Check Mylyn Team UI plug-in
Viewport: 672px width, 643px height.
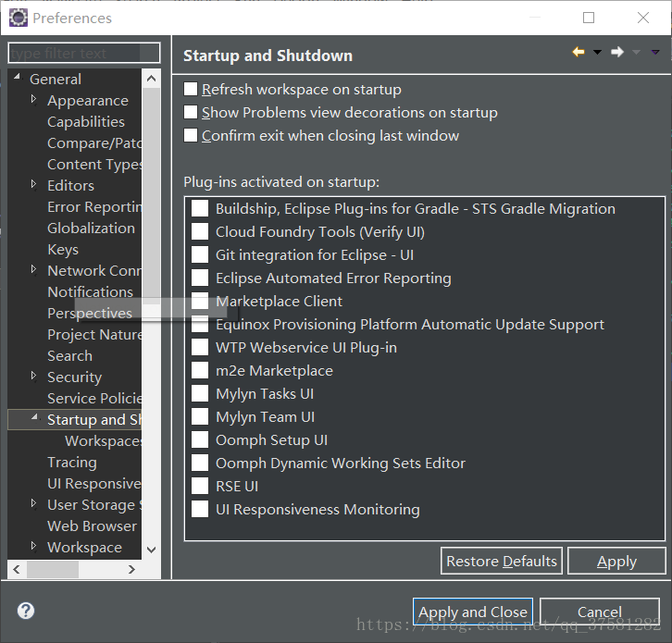[200, 417]
